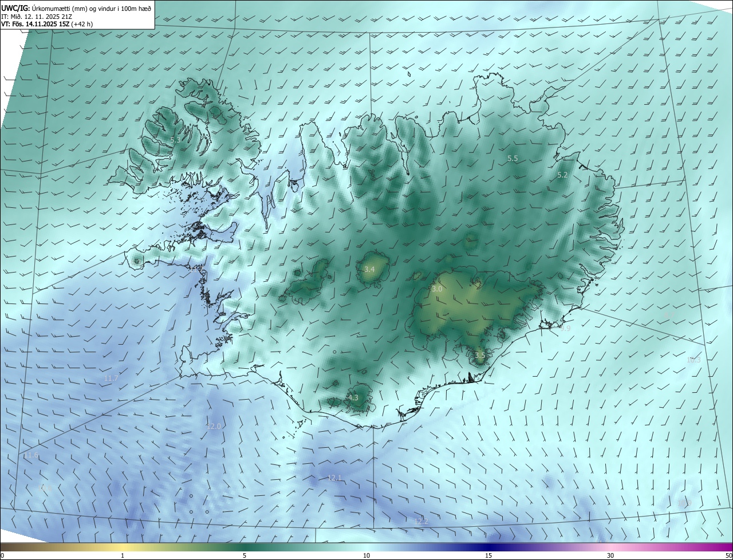Click the 5 tick on the color scale
The height and width of the screenshot is (560, 733).
click(245, 555)
